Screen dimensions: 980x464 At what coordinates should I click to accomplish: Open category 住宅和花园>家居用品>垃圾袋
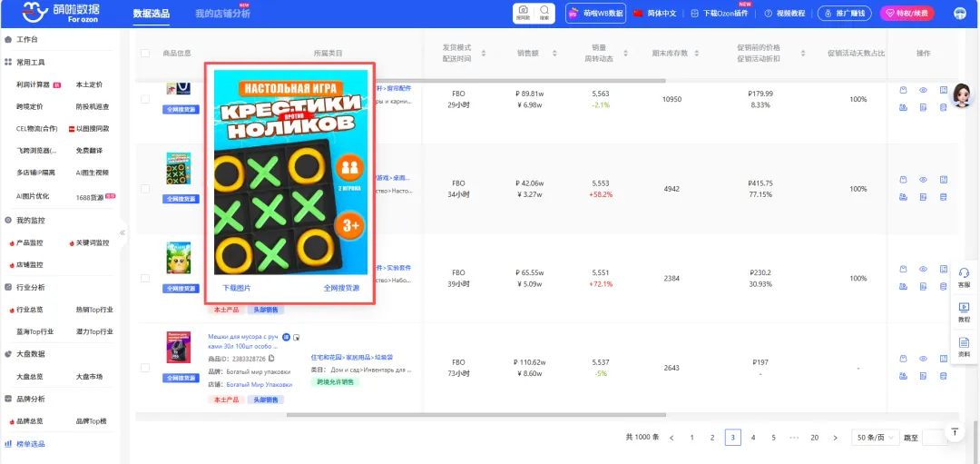pyautogui.click(x=351, y=357)
